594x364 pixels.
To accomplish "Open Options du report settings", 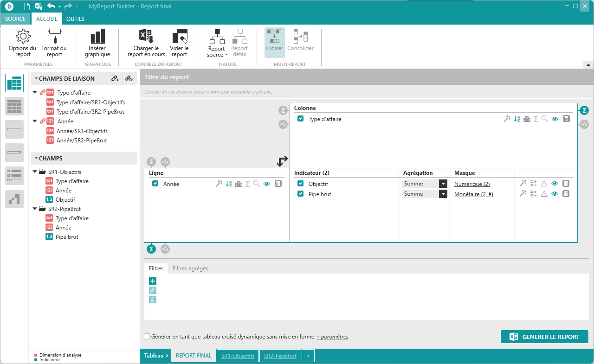I will click(22, 42).
